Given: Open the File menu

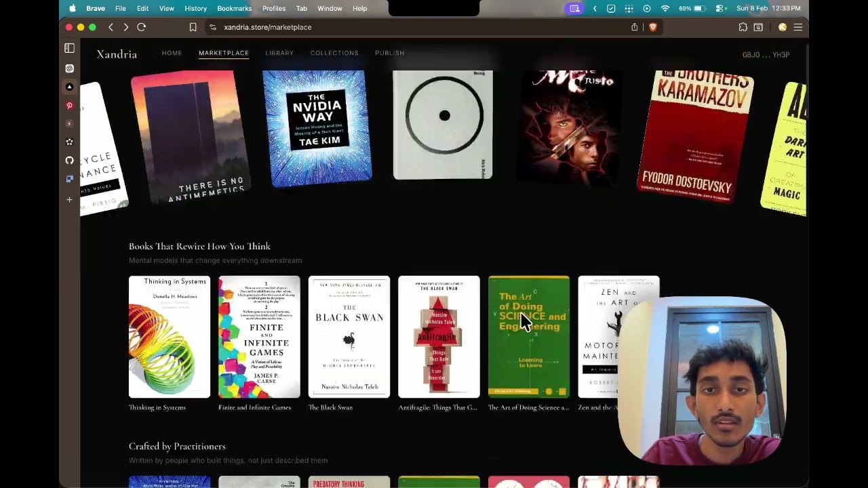Looking at the screenshot, I should pos(120,9).
